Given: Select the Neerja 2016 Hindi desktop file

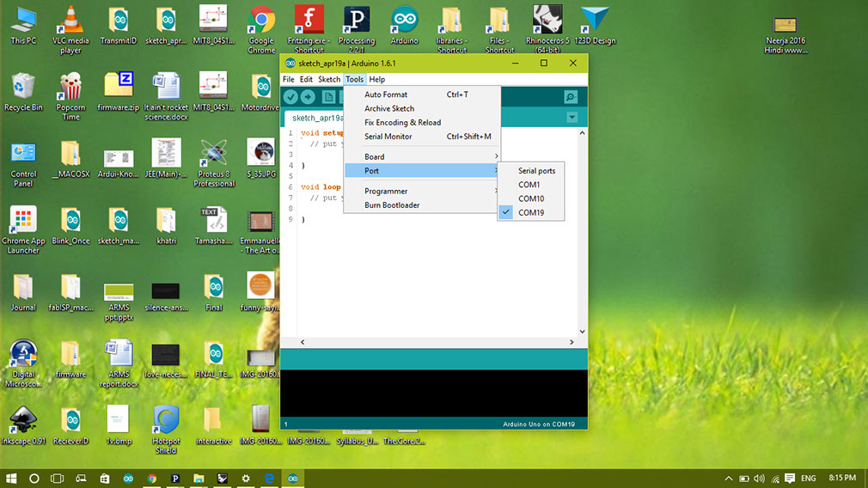Looking at the screenshot, I should 785,35.
